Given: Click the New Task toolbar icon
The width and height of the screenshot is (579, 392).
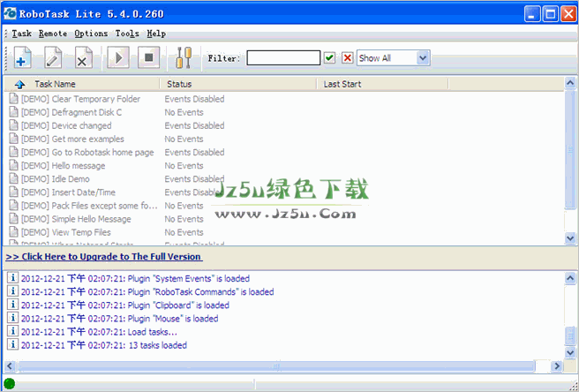Looking at the screenshot, I should [x=22, y=57].
